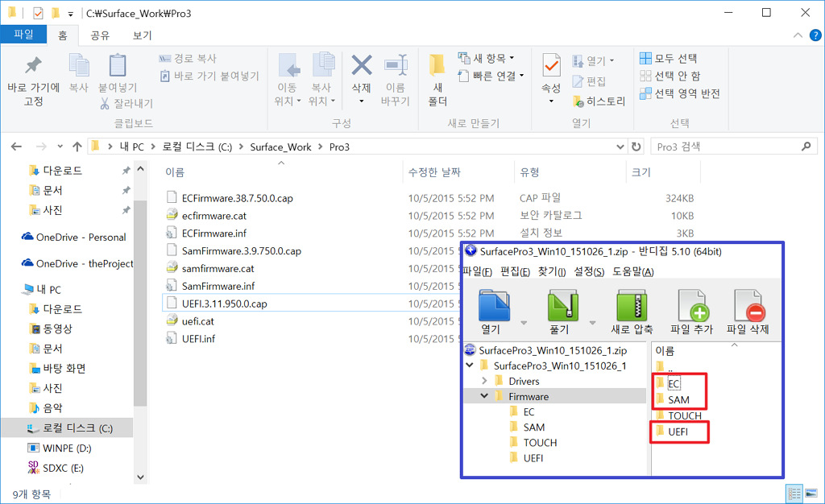Select TOUCH folder in Bandizip tree

click(540, 443)
